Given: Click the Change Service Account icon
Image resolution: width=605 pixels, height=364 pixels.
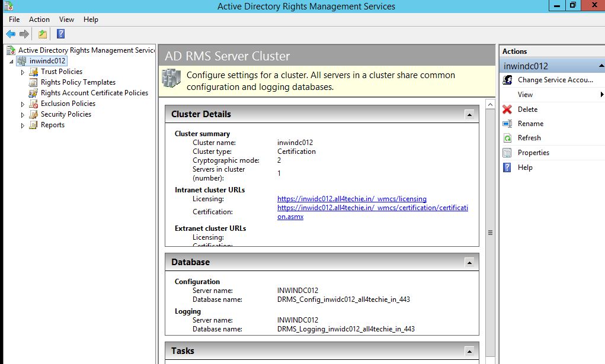Looking at the screenshot, I should [x=508, y=80].
